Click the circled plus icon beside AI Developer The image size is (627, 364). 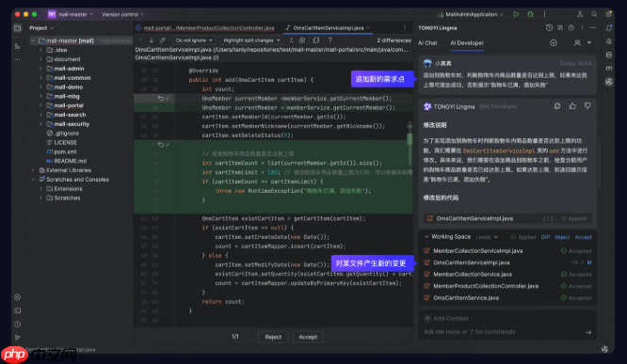pos(554,42)
